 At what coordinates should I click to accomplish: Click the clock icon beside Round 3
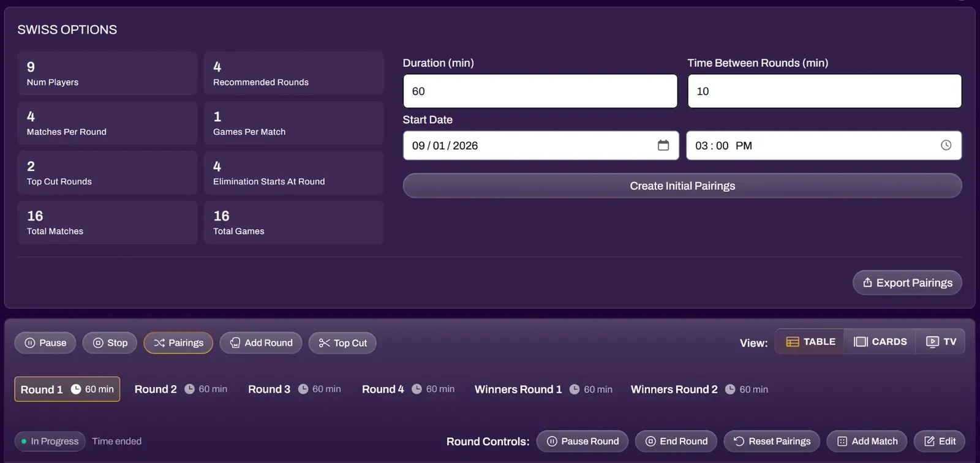pyautogui.click(x=303, y=390)
